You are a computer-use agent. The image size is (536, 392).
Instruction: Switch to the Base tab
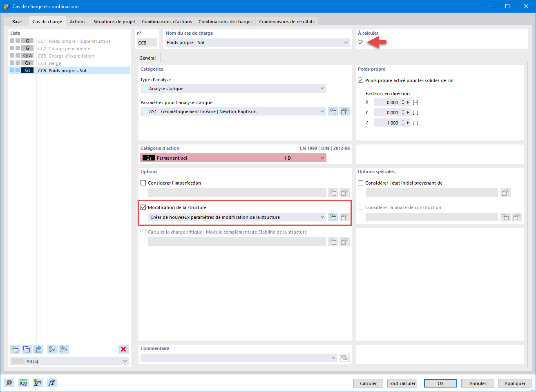click(x=17, y=22)
